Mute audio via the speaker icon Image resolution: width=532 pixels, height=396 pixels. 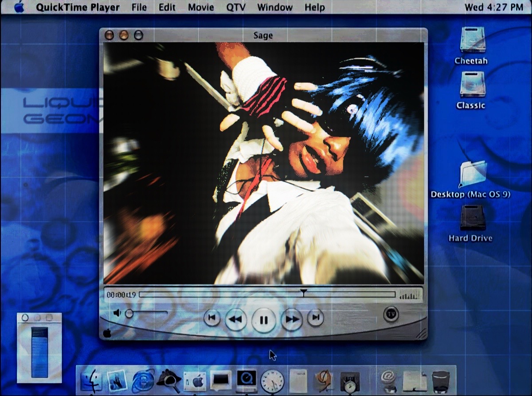pos(117,313)
